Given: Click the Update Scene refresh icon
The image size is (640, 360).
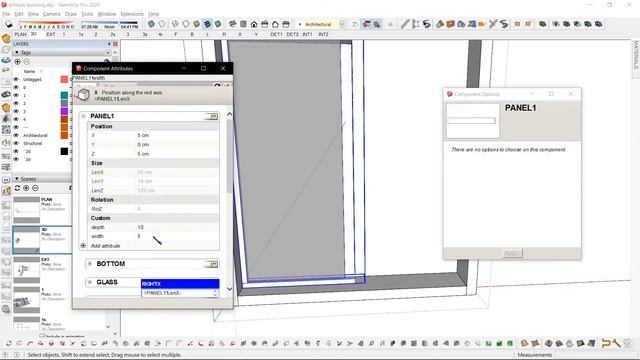Looking at the screenshot, I should point(17,188).
